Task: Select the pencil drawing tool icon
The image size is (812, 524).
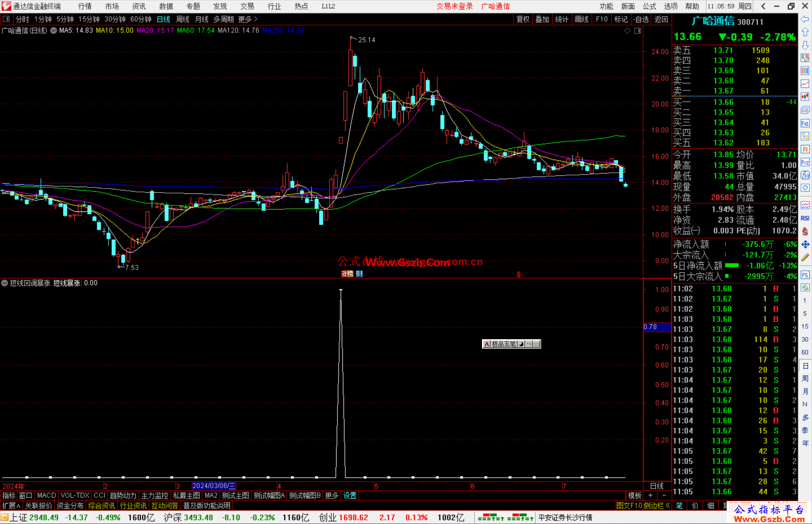Action: 805,257
